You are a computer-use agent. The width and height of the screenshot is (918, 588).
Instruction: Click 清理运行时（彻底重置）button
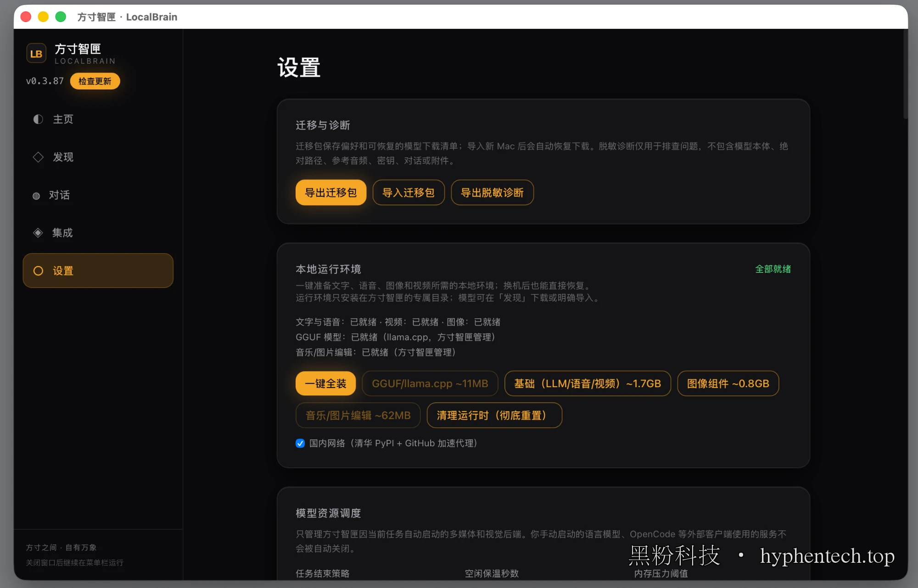point(494,416)
